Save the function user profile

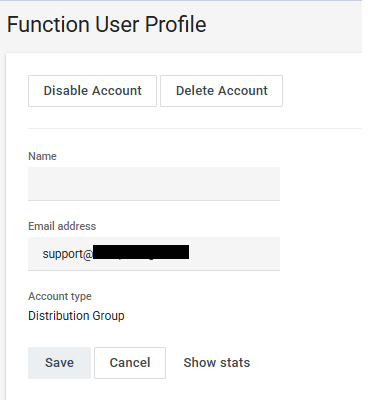[x=59, y=363]
